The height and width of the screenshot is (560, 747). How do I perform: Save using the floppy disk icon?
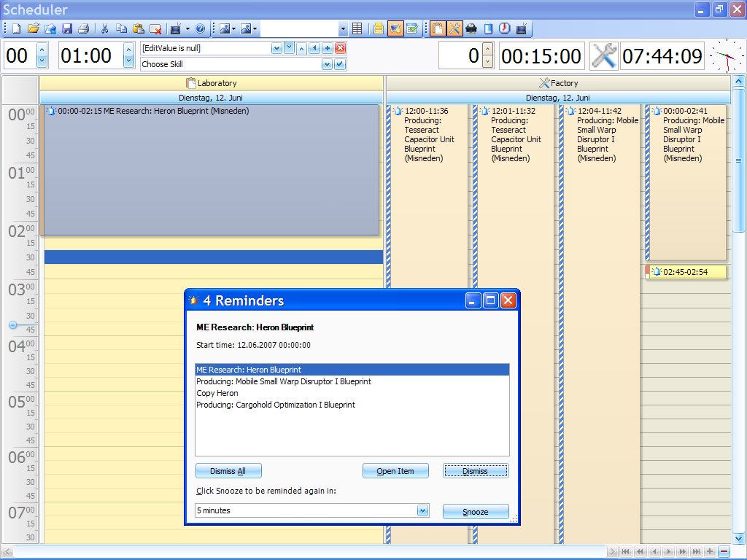[x=67, y=29]
